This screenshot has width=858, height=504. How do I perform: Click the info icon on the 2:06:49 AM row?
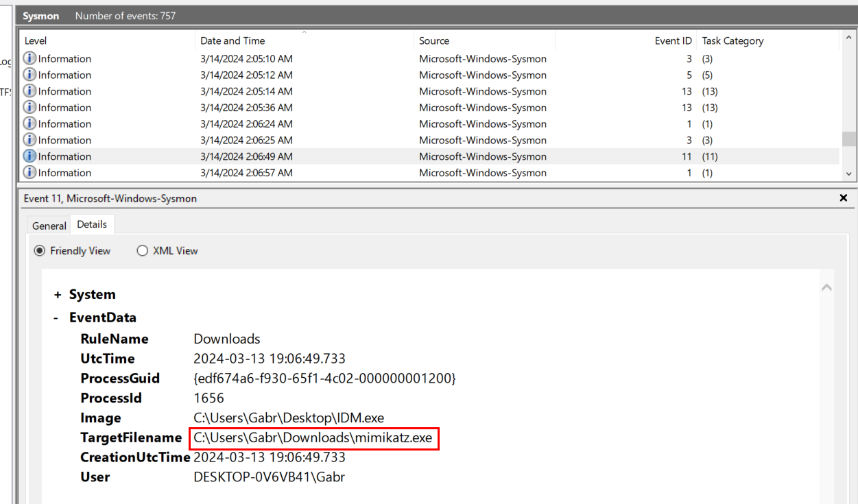pyautogui.click(x=29, y=156)
